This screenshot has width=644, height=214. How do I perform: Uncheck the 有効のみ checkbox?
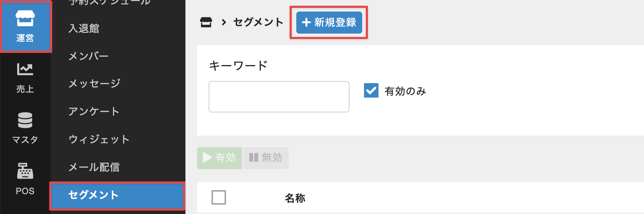click(371, 91)
